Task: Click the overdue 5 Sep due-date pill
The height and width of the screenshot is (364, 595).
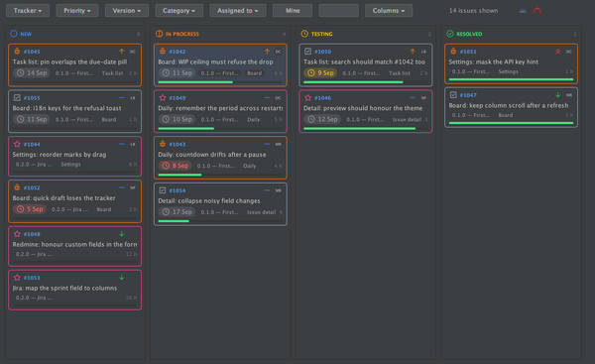Action: pos(29,209)
